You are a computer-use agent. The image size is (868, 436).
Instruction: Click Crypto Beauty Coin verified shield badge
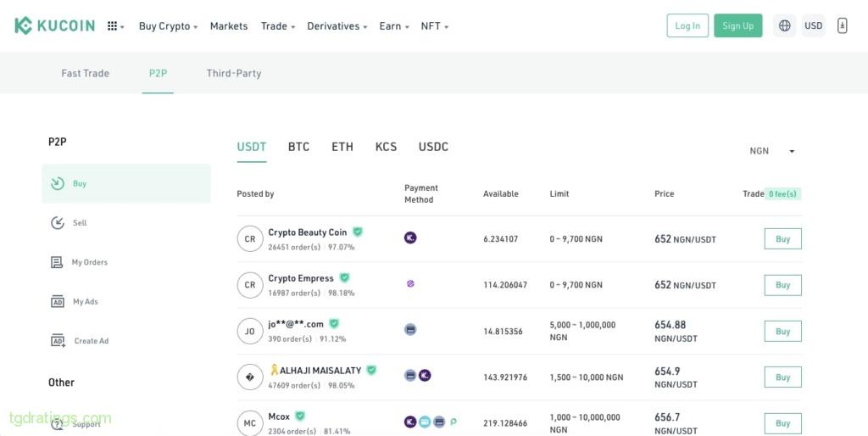click(358, 232)
